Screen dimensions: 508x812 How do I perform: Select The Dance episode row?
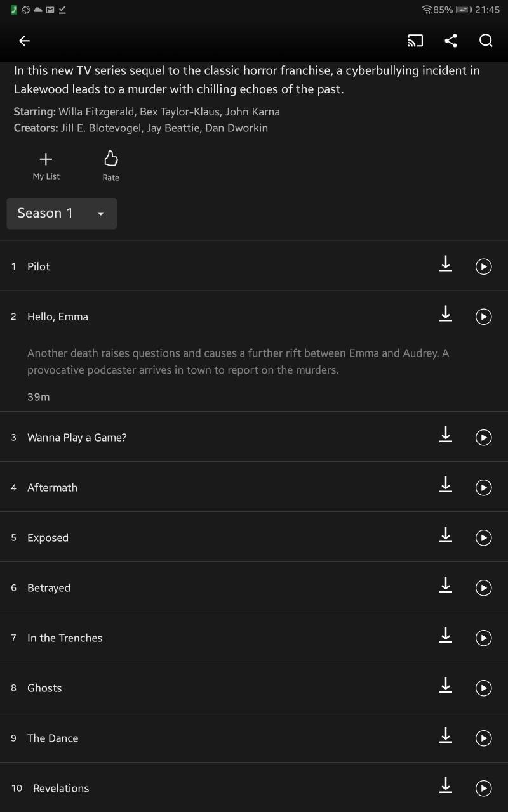(x=254, y=738)
